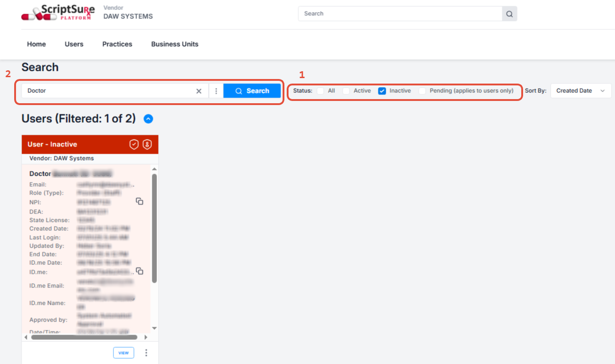This screenshot has width=615, height=364.
Task: Click the Approved by: label
Action: pyautogui.click(x=48, y=320)
